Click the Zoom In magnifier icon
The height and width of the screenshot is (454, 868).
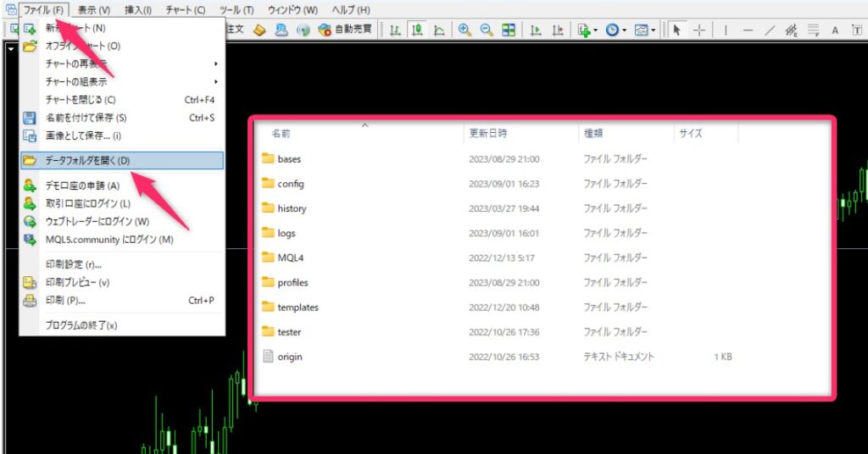tap(465, 30)
